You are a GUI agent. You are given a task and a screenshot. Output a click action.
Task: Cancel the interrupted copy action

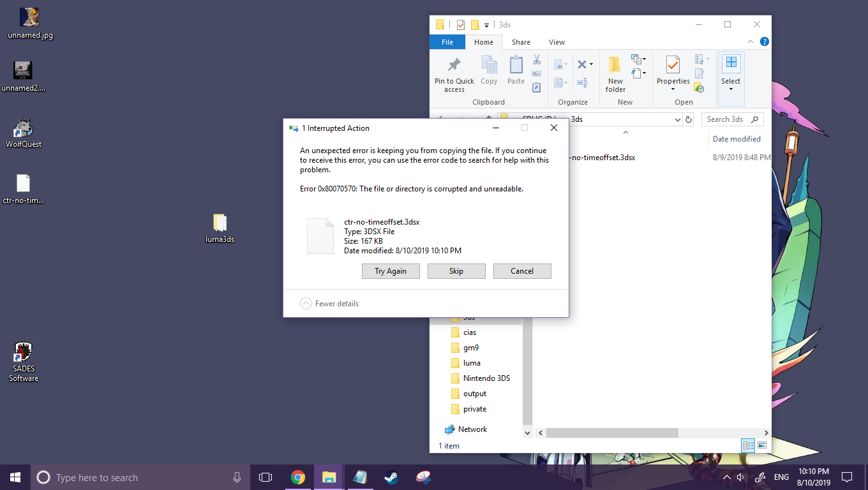coord(522,271)
